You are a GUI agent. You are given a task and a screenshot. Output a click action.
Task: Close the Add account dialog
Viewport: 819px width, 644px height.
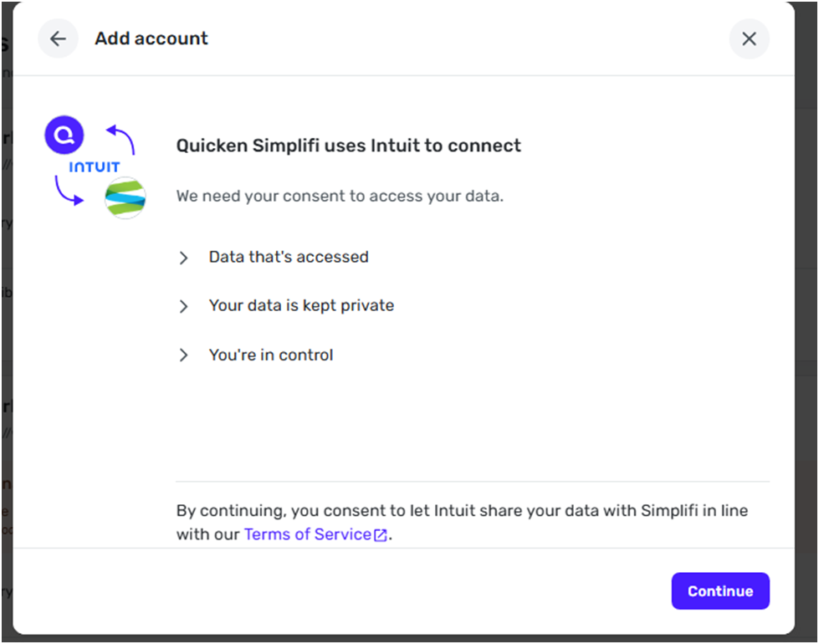[749, 39]
